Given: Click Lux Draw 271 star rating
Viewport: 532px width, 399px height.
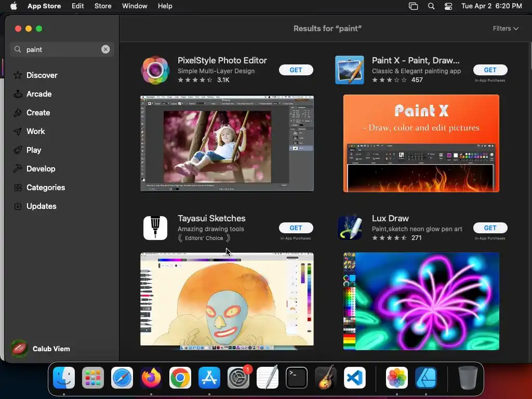Looking at the screenshot, I should pos(396,238).
